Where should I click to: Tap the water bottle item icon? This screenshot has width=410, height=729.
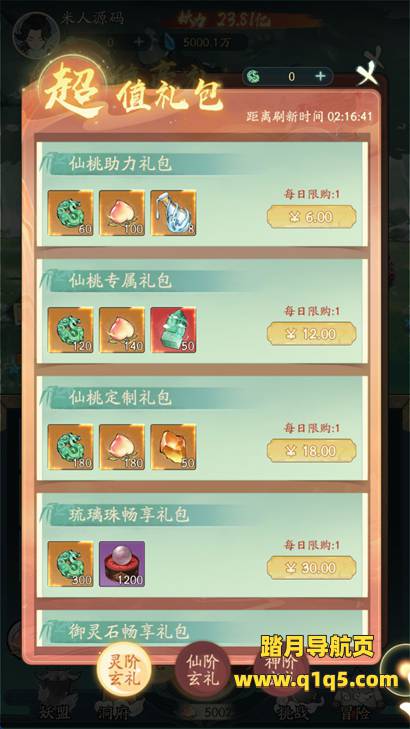173,213
